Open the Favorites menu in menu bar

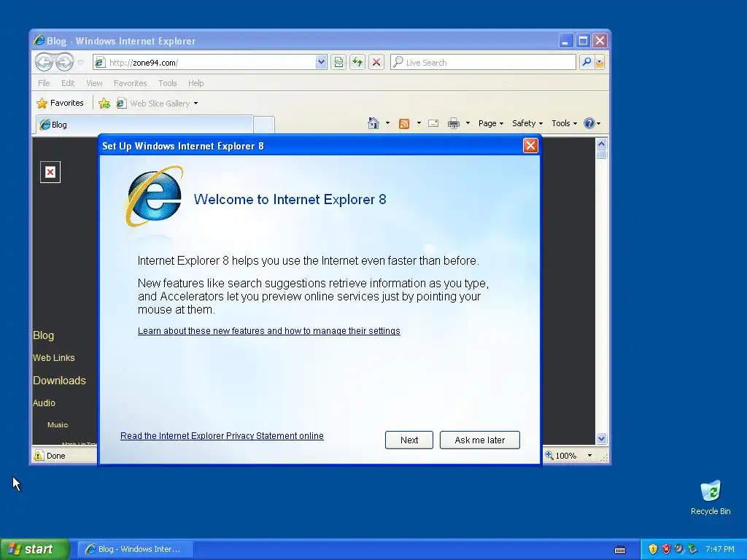130,83
